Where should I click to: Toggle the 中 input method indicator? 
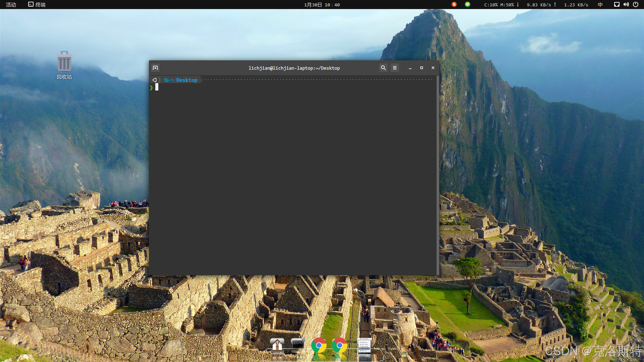[600, 5]
